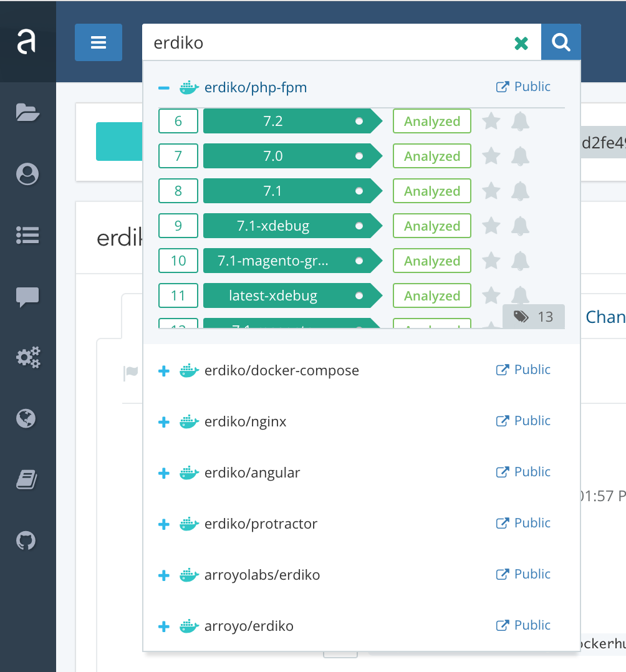Screen dimensions: 626x672
Task: Open the list view sidebar icon
Action: pos(27,235)
